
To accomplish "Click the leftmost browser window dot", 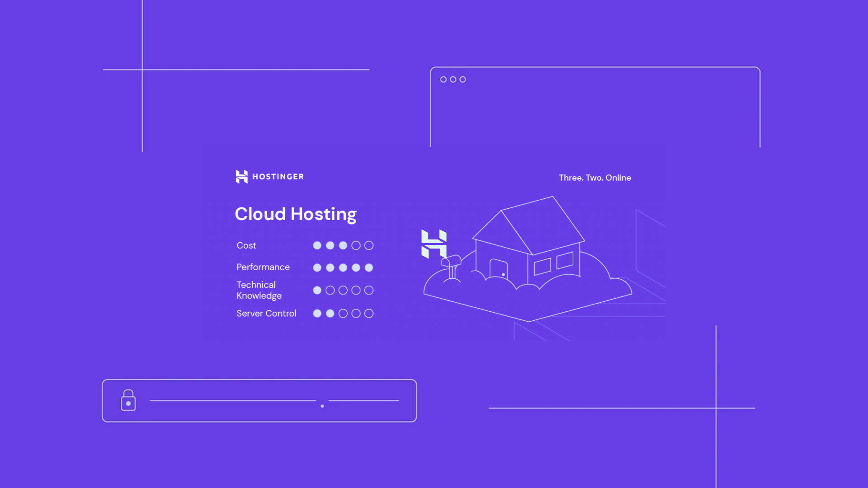I will (443, 79).
